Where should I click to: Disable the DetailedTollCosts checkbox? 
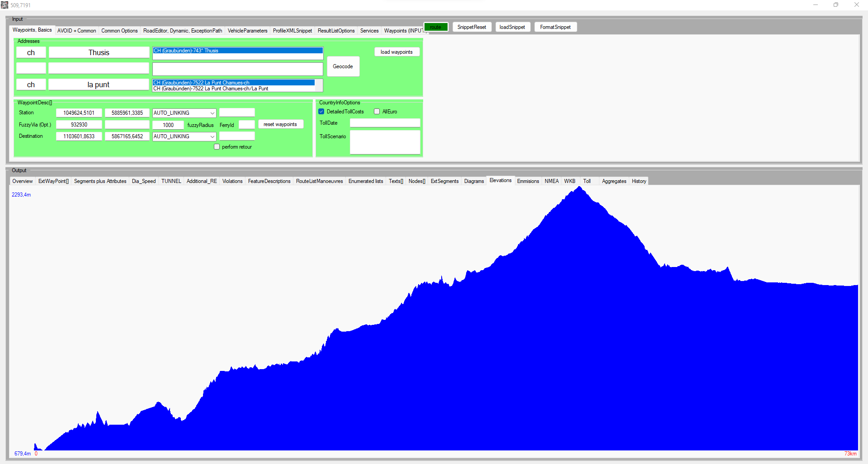coord(321,112)
